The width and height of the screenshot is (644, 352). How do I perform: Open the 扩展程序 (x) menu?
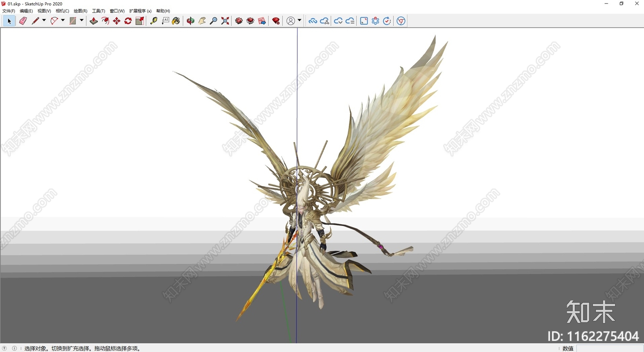(x=140, y=11)
